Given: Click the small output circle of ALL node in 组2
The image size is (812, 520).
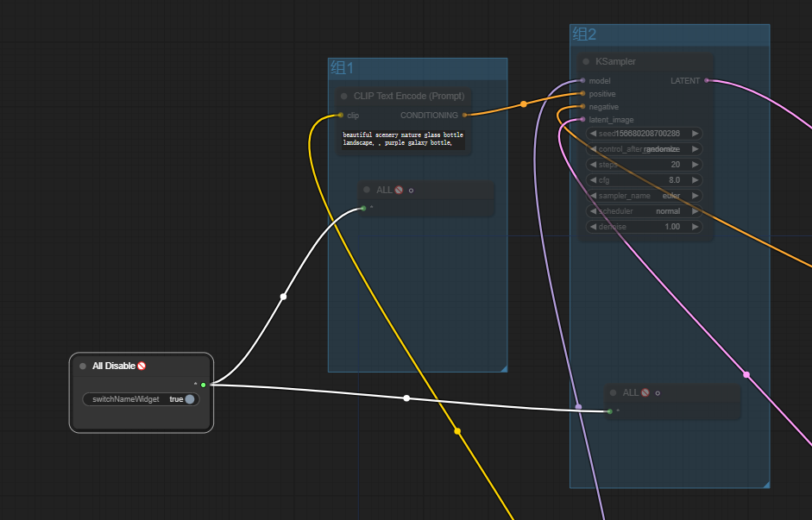Looking at the screenshot, I should pyautogui.click(x=658, y=393).
